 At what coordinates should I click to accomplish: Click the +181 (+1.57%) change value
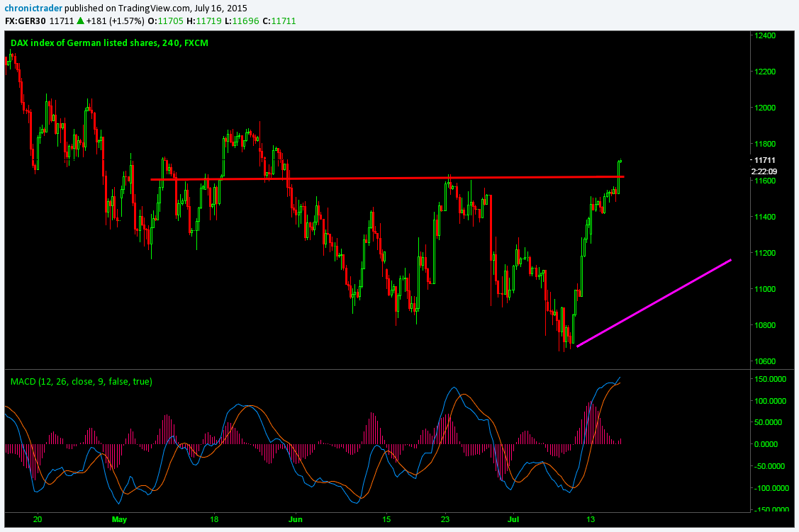pyautogui.click(x=123, y=21)
